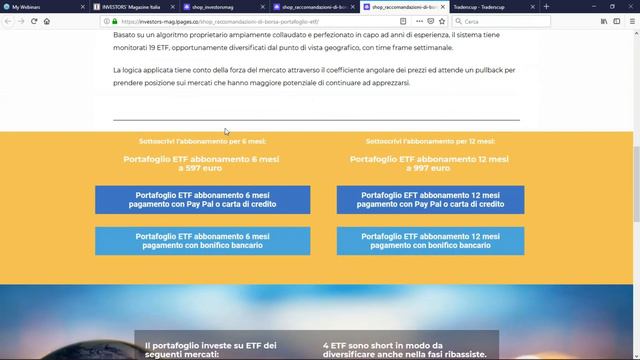Reload the current page

pos(34,21)
